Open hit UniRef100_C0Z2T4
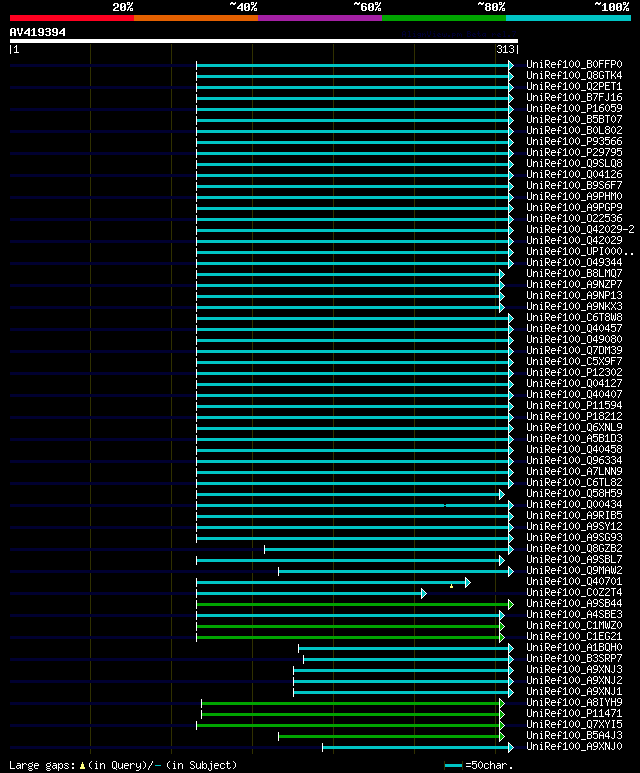Image resolution: width=640 pixels, height=773 pixels. click(x=574, y=593)
